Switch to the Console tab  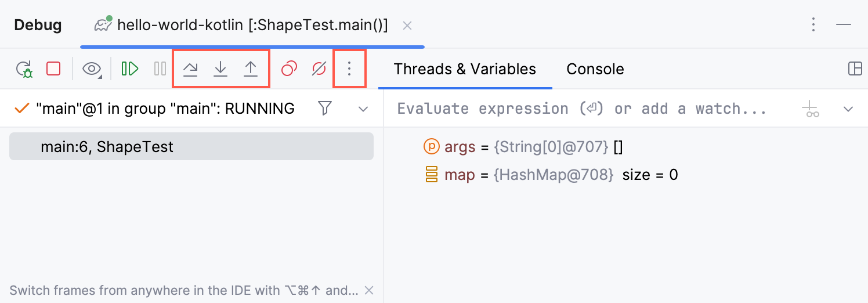[x=595, y=69]
